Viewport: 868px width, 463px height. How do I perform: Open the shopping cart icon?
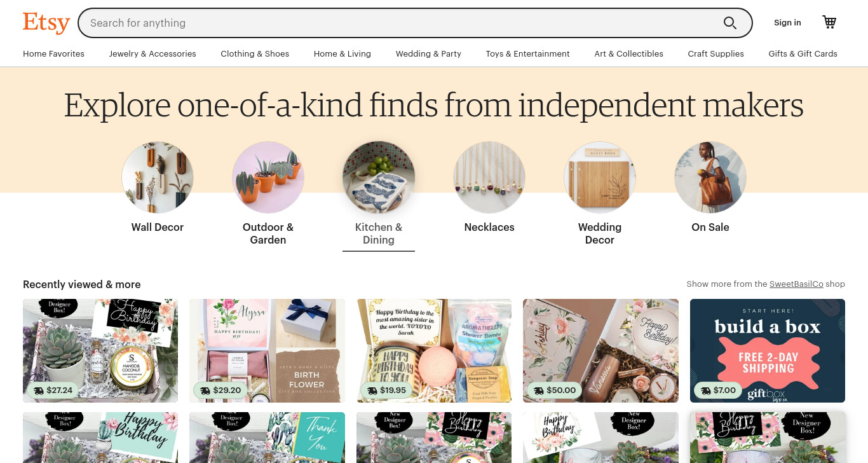click(829, 22)
